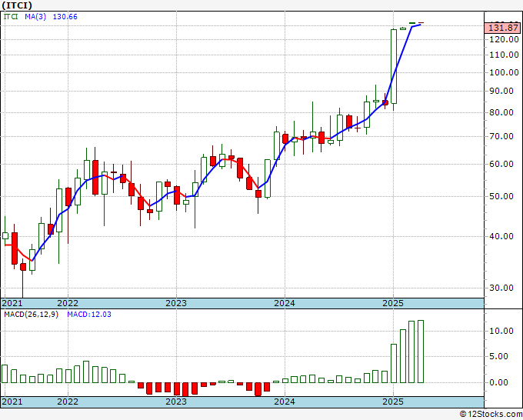523x420 pixels.
Task: Click the MACD:12.03 value label
Action: tap(89, 315)
